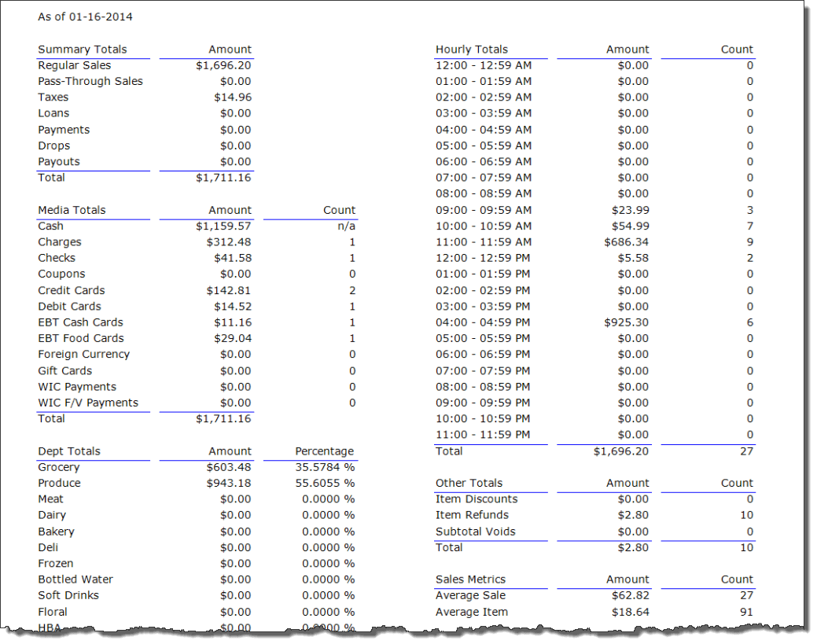Click the Taxes amount $14.96
This screenshot has height=644, width=817.
[x=233, y=98]
